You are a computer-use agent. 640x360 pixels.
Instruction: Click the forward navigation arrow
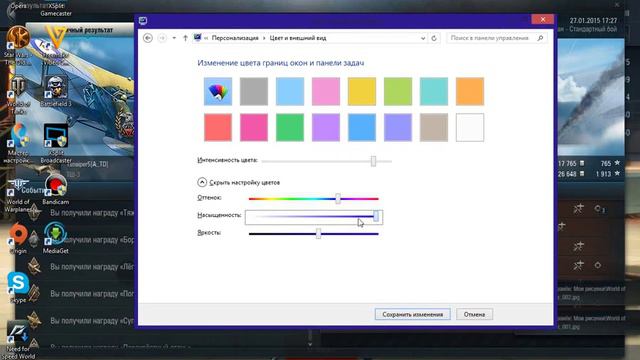(x=162, y=38)
